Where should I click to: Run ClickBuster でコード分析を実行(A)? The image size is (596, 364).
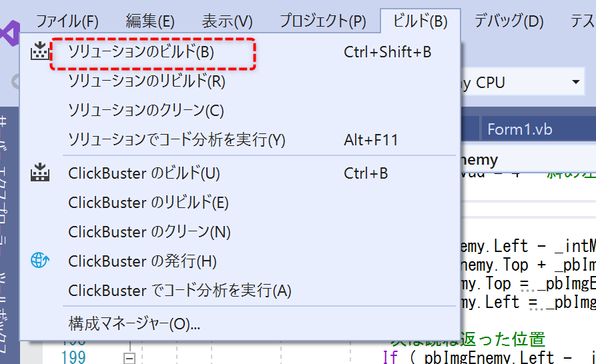[x=240, y=291]
